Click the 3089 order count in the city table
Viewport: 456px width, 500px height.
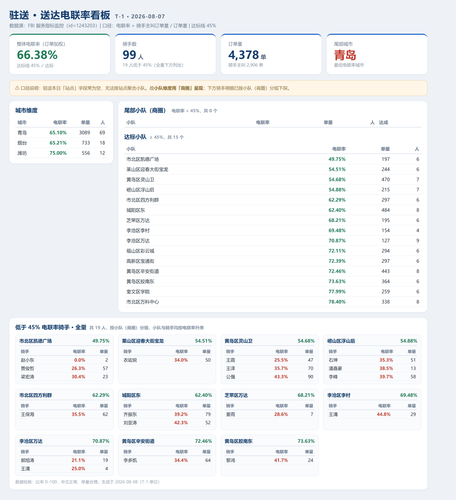pyautogui.click(x=85, y=133)
